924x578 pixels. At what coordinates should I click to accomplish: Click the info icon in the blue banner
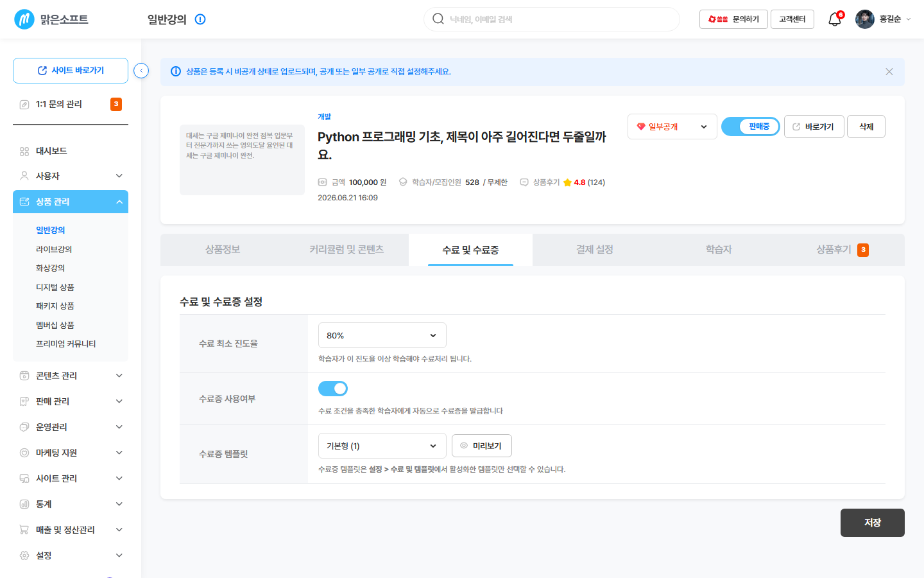pos(175,71)
